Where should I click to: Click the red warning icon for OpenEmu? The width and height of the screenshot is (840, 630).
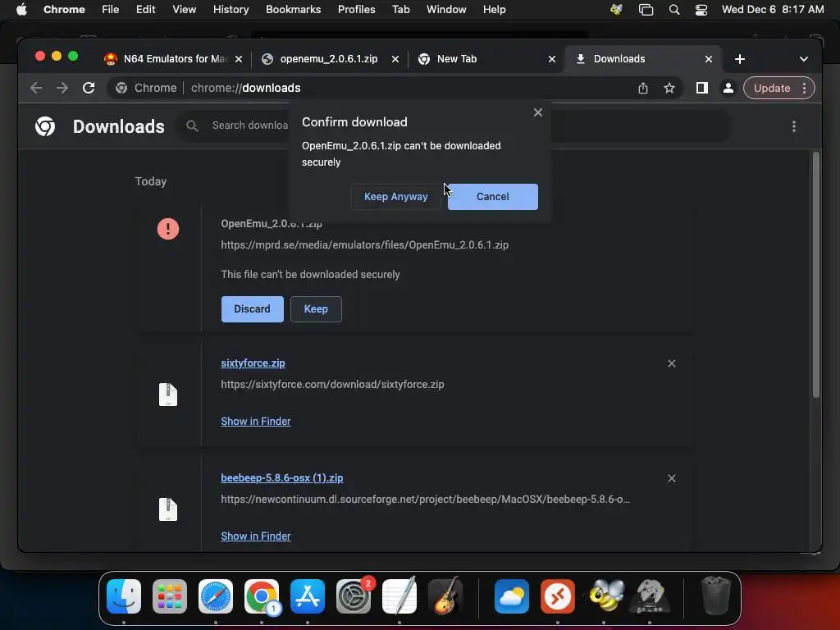point(167,229)
